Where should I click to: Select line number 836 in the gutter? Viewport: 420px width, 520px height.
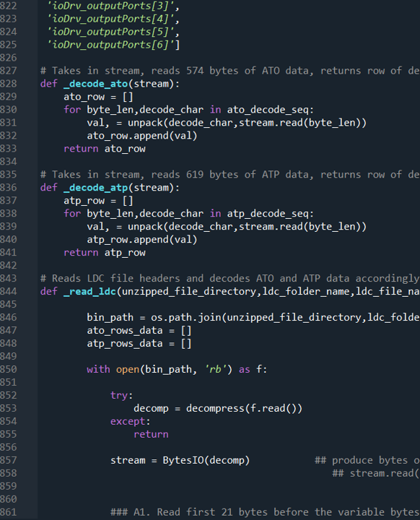click(x=9, y=188)
